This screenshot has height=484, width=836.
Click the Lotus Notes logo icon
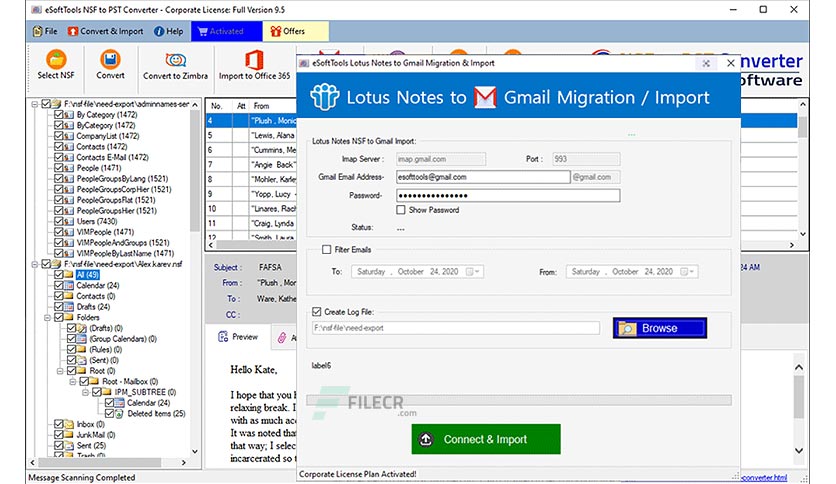pos(325,97)
